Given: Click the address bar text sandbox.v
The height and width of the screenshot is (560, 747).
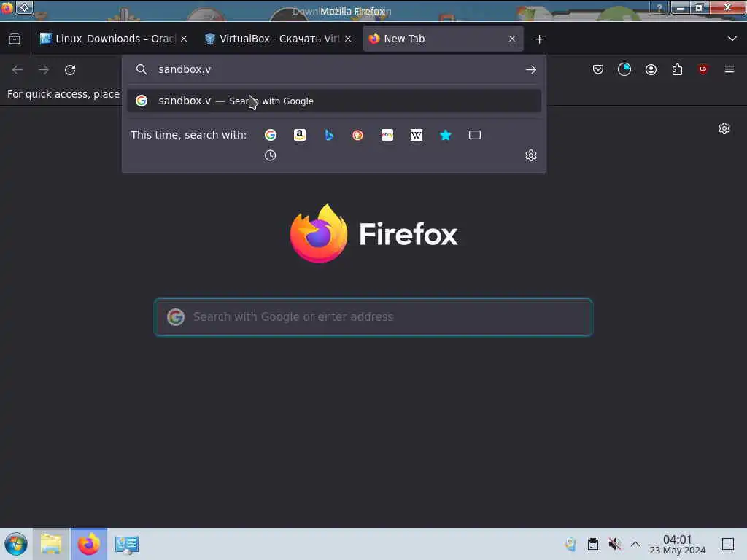Looking at the screenshot, I should point(185,69).
